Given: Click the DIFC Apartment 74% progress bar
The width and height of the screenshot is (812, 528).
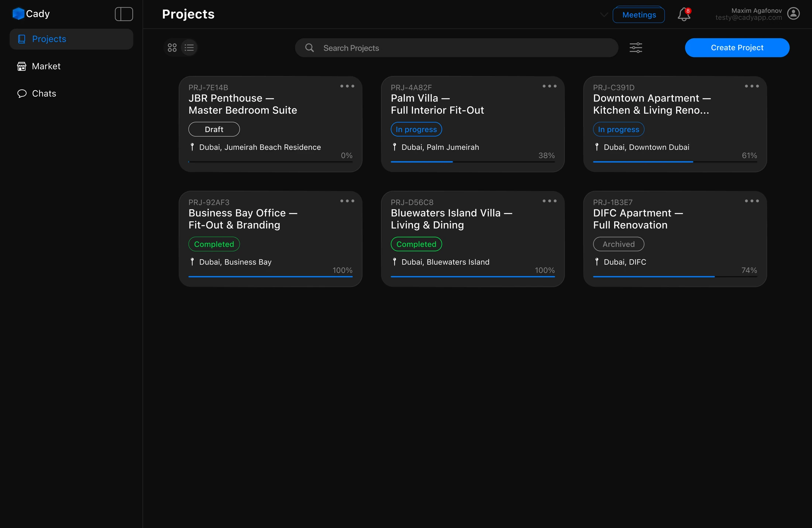Looking at the screenshot, I should 675,277.
